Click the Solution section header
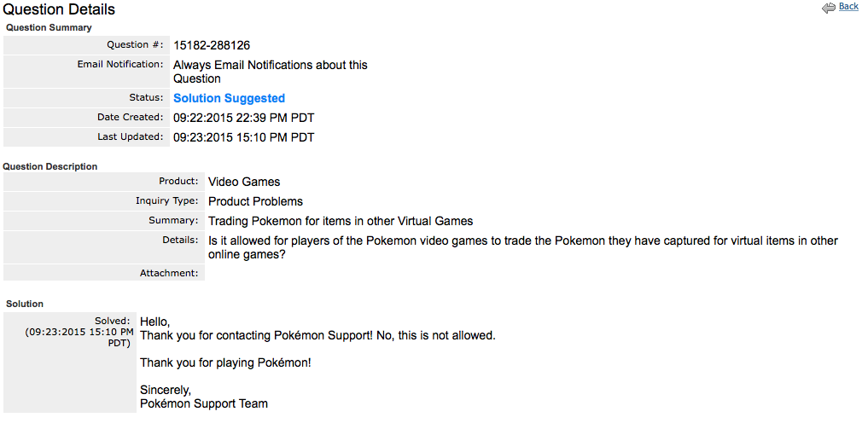868x429 pixels. coord(25,304)
